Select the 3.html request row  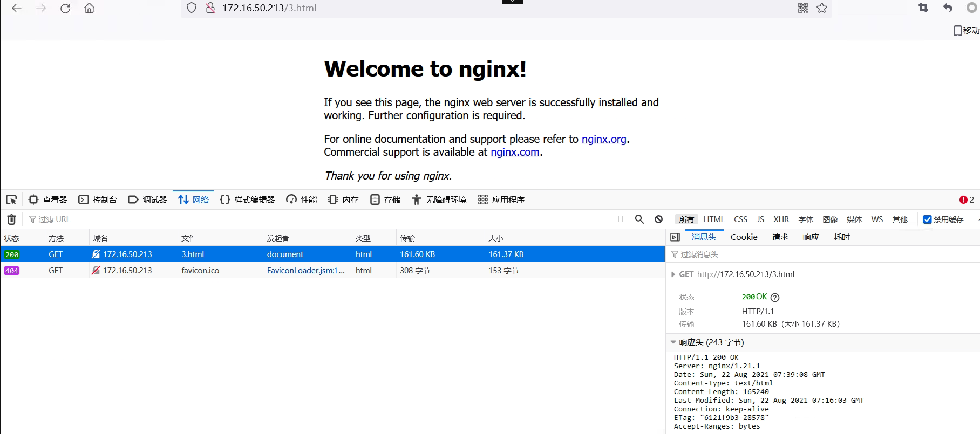point(332,254)
